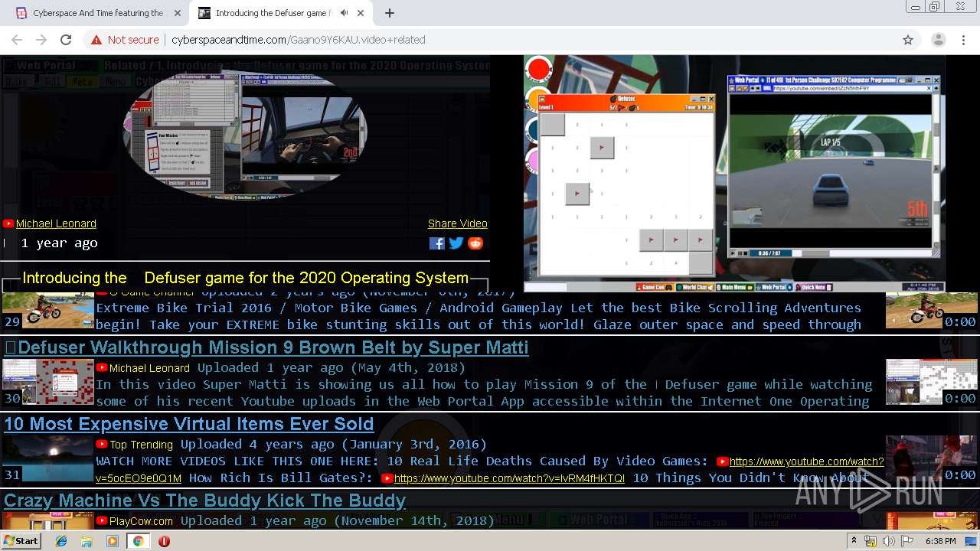Click the Defuser Walkthrough right-side thumbnail
Viewport: 980px width, 551px height.
pyautogui.click(x=932, y=382)
